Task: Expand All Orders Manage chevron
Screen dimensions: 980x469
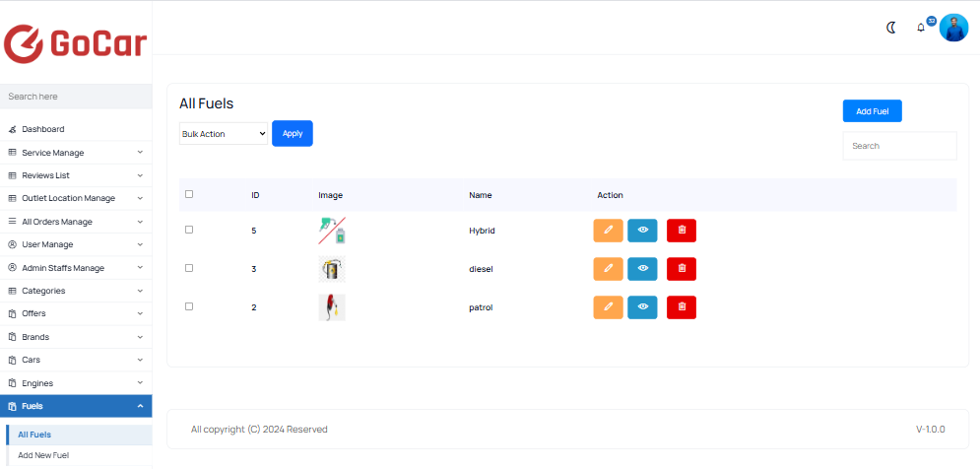Action: (140, 222)
